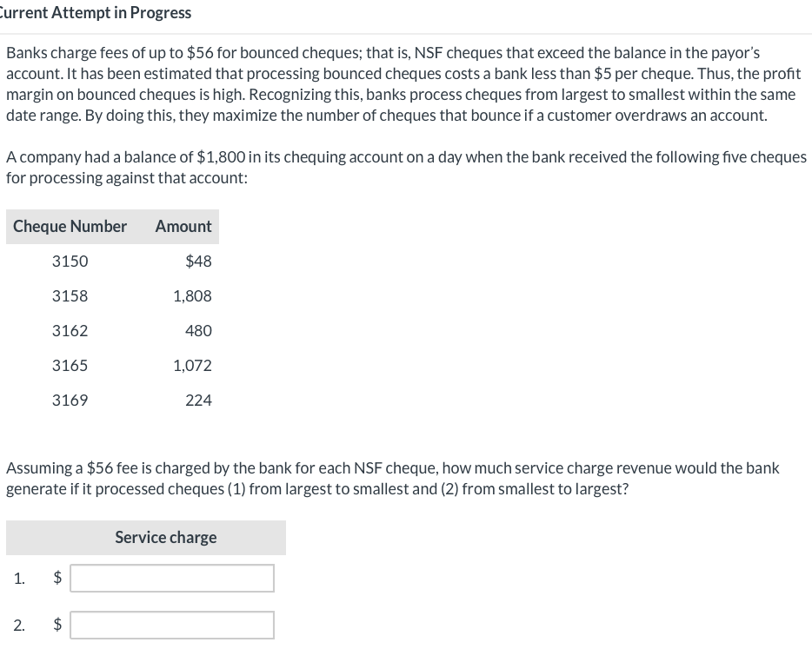
Task: Click the first Service charge input field
Action: coord(171,577)
